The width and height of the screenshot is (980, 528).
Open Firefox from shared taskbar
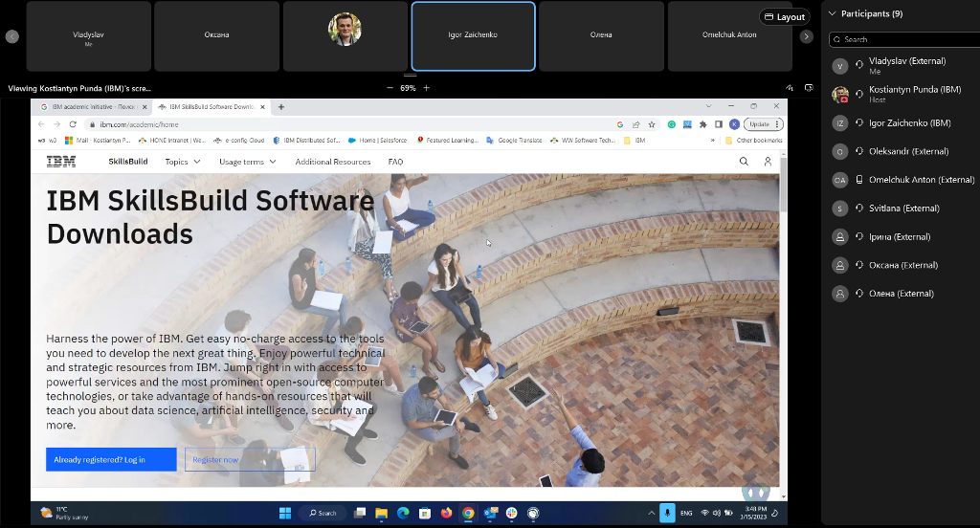click(x=446, y=514)
